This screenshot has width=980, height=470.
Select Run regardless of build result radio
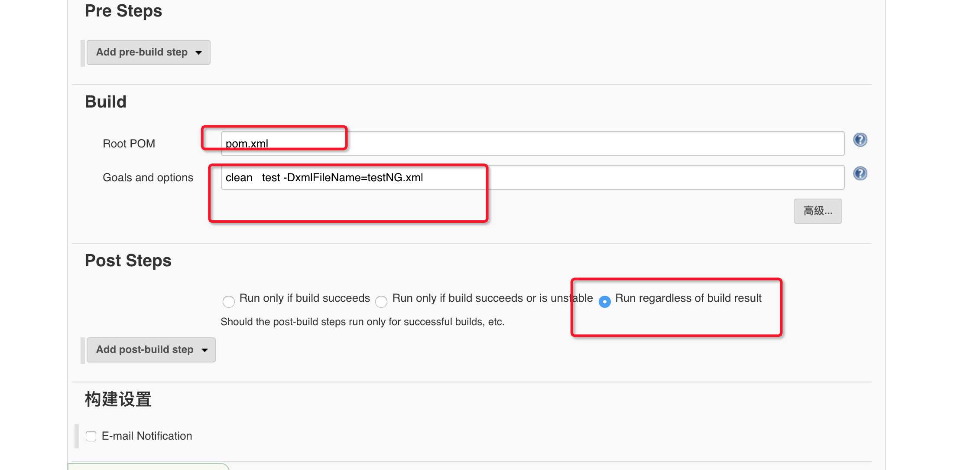point(604,300)
